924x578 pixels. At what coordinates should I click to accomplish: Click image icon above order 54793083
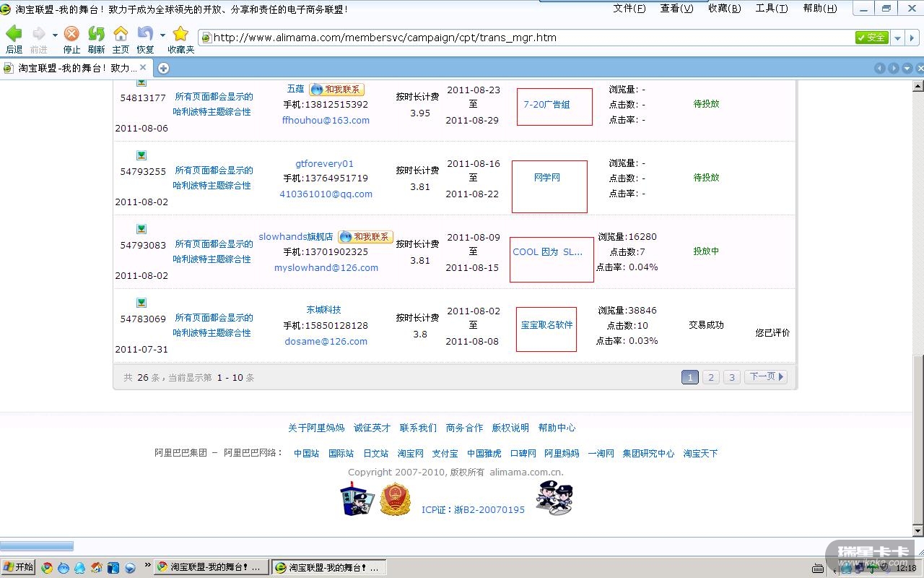pyautogui.click(x=141, y=229)
